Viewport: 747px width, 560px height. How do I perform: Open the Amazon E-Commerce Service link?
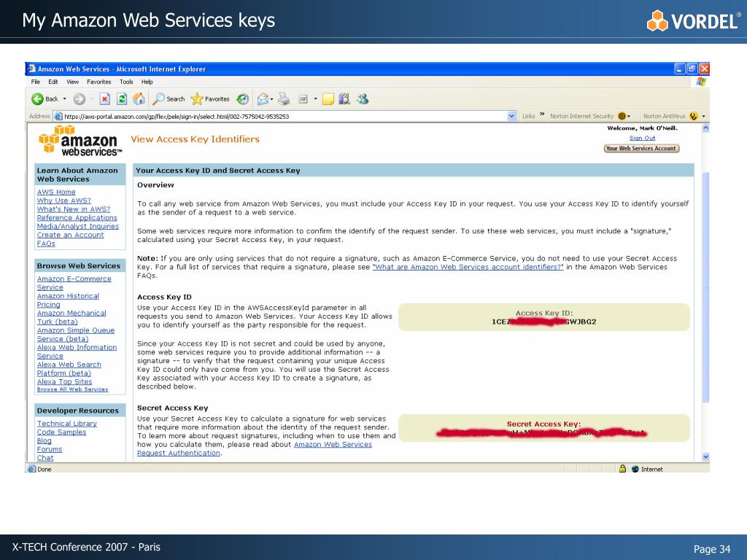click(x=74, y=283)
